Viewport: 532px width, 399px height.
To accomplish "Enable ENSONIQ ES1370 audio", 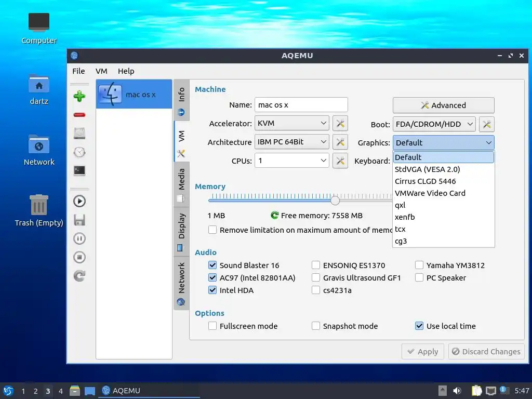I will 316,265.
